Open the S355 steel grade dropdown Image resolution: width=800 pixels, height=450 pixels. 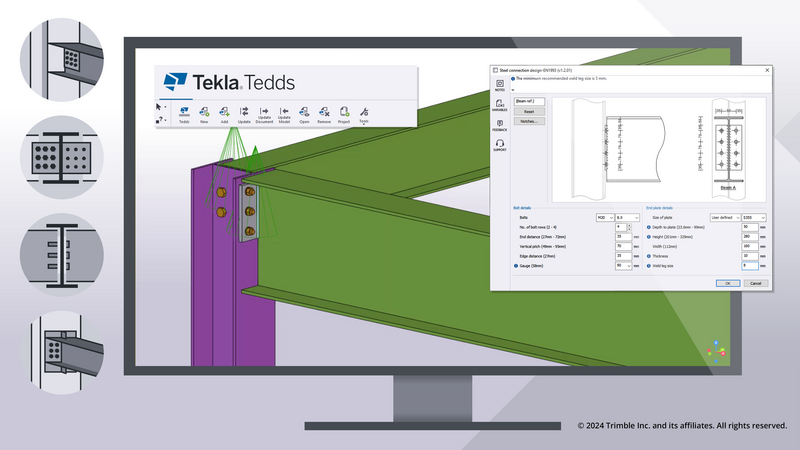754,217
